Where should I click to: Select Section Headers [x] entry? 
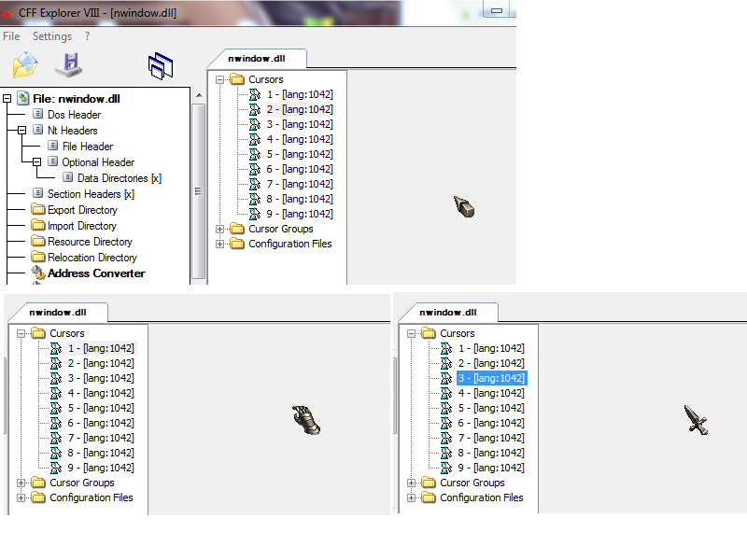point(91,194)
